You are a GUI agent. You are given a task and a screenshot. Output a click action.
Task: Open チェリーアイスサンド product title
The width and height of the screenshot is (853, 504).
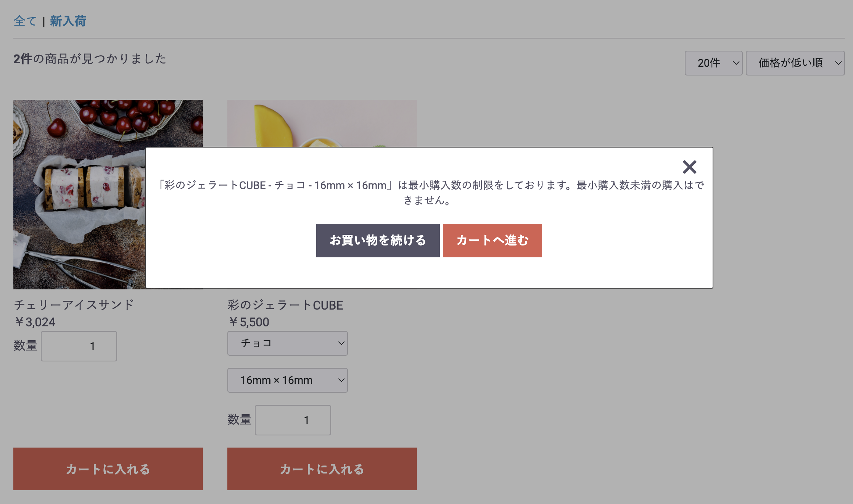point(74,305)
